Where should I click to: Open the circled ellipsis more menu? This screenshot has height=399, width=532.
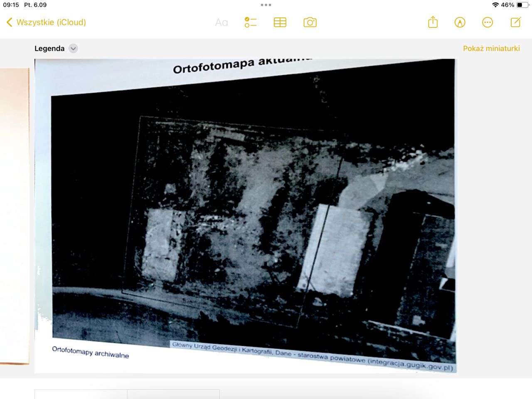click(488, 22)
